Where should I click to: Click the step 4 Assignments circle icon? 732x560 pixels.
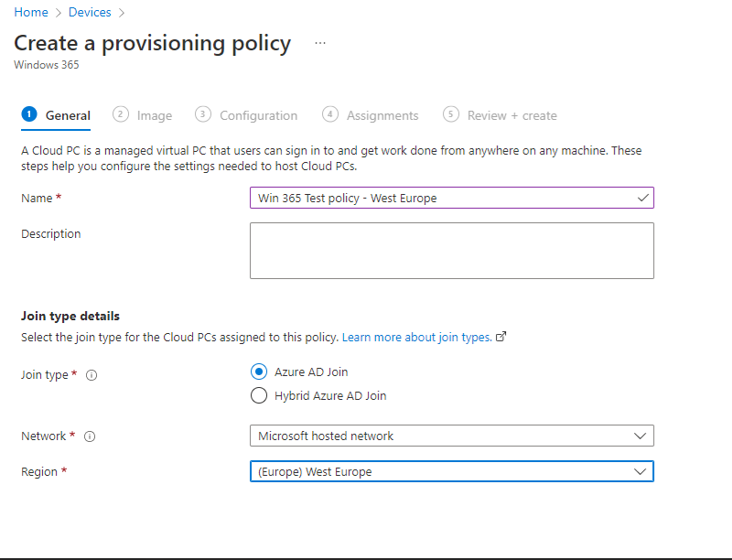click(x=330, y=114)
